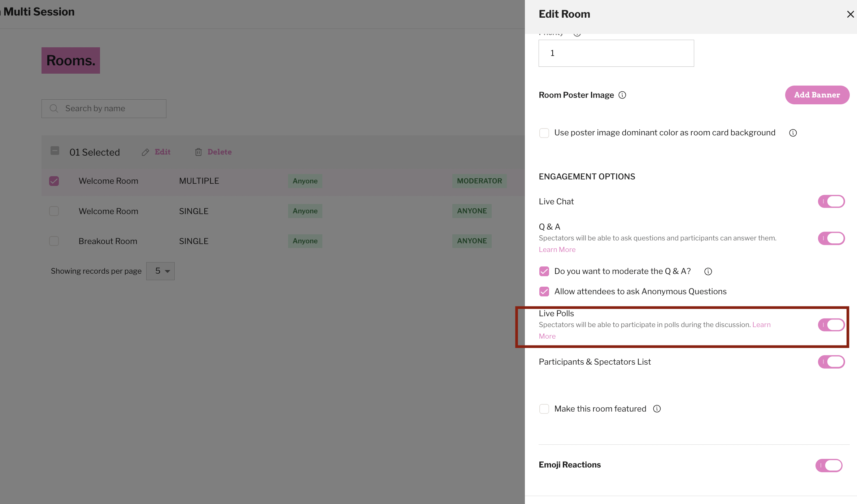This screenshot has height=504, width=857.
Task: Click info icon next to Make this room featured
Action: (657, 409)
